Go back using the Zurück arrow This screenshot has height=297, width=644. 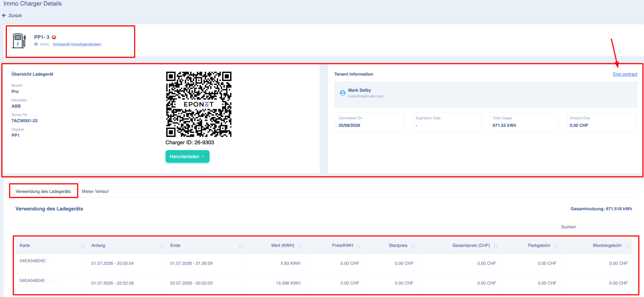click(x=4, y=16)
